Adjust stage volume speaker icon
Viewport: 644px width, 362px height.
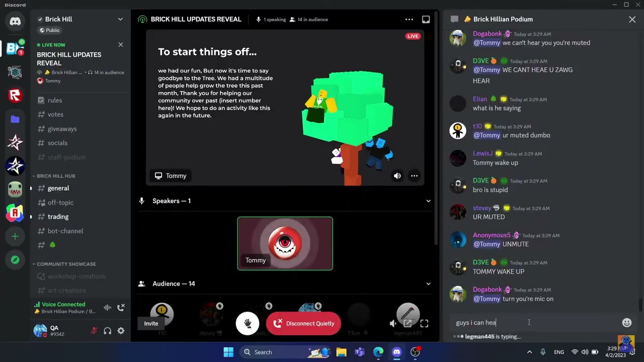(x=393, y=323)
